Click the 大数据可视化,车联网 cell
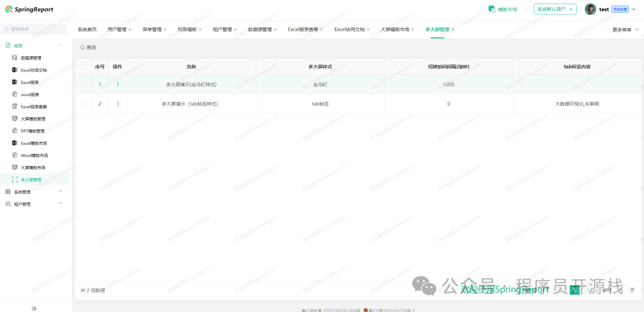Screen dimensions: 644x312 pyautogui.click(x=577, y=104)
